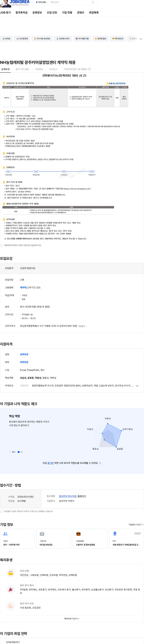
Task: Click the 기업구분 building icon card
Action: [54, 539]
